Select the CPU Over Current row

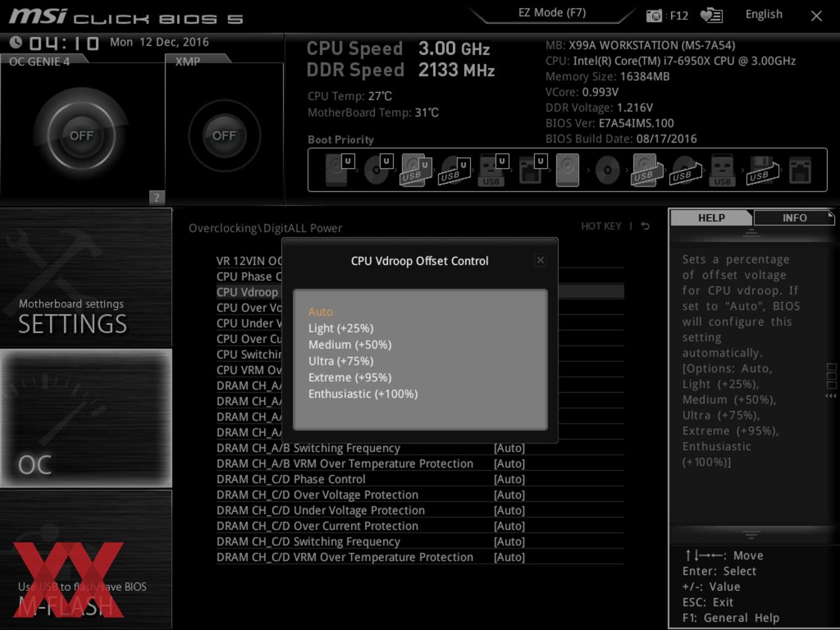click(x=249, y=338)
